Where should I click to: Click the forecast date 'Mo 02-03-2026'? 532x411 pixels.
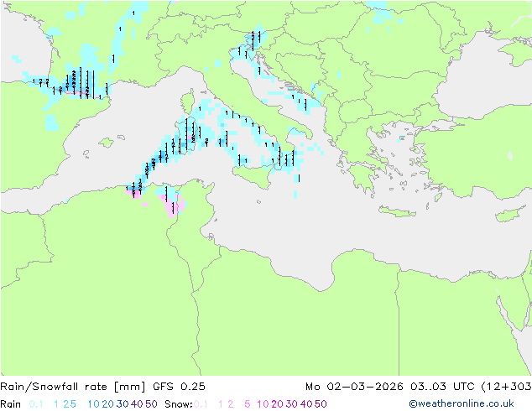354,387
